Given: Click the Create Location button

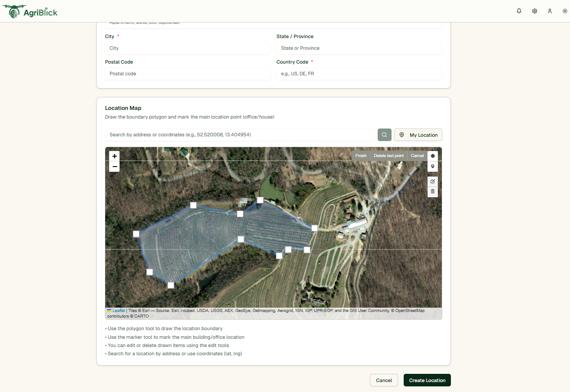Looking at the screenshot, I should pyautogui.click(x=427, y=380).
